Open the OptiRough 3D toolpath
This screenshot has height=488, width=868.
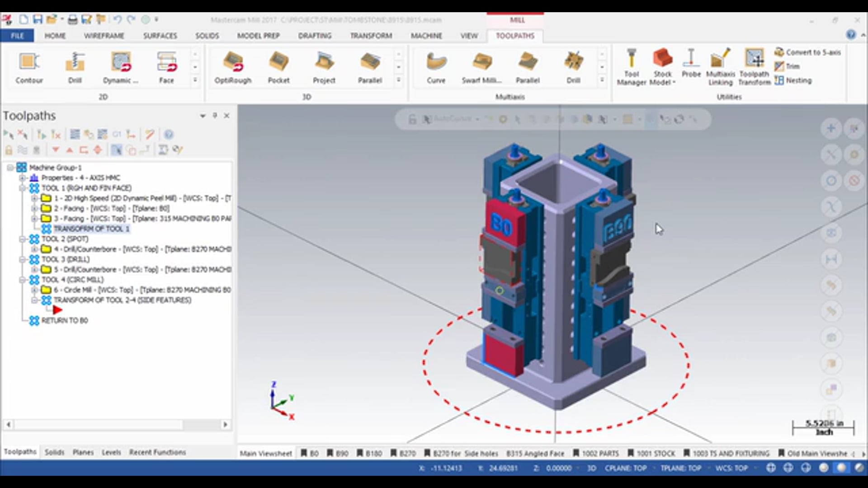(x=233, y=68)
